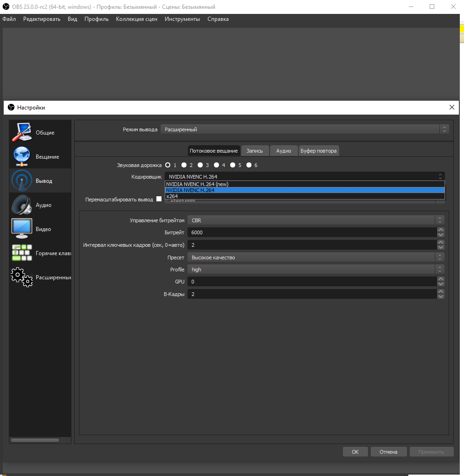Open the Пресет dropdown
Screen dimensions: 464x476
(316, 257)
